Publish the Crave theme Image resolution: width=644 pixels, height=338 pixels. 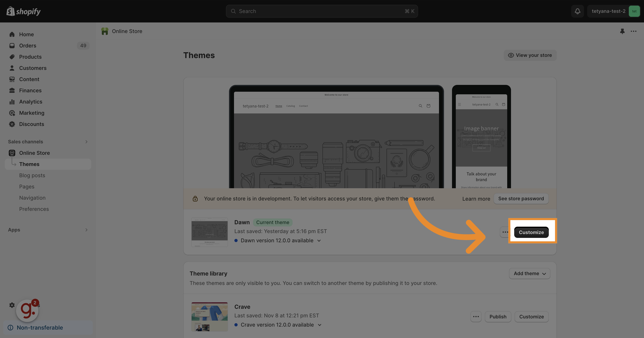pyautogui.click(x=498, y=316)
